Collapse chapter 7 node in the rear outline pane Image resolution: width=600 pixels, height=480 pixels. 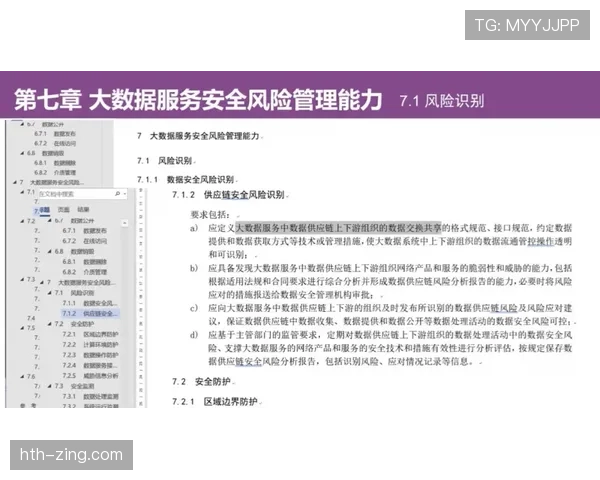(15, 182)
